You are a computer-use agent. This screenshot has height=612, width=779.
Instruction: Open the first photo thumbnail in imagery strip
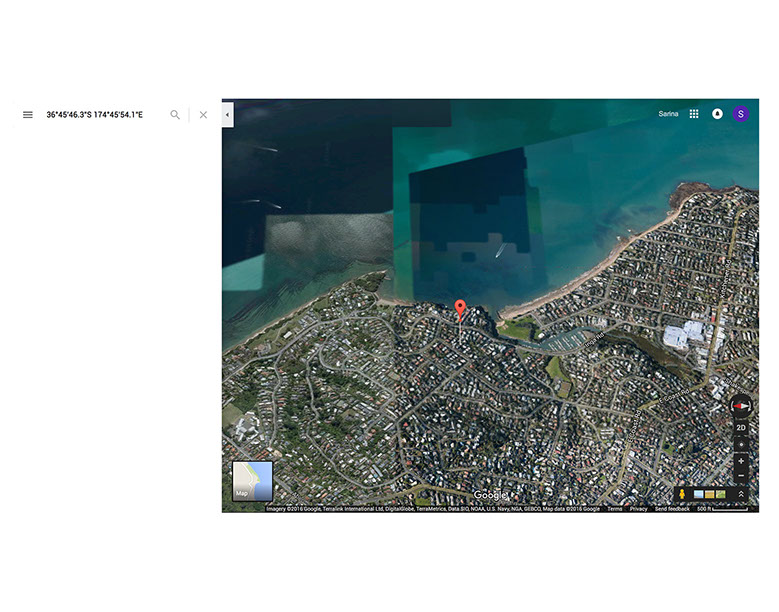coord(699,494)
